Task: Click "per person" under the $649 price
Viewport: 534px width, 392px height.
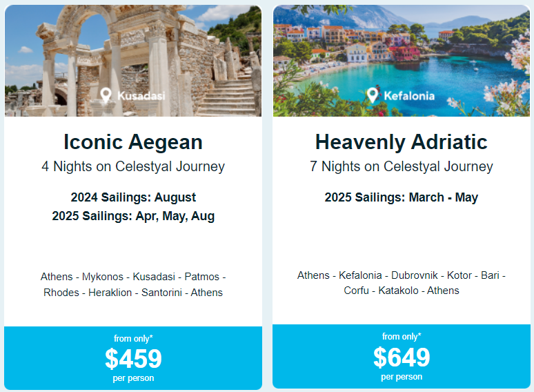Action: (401, 377)
